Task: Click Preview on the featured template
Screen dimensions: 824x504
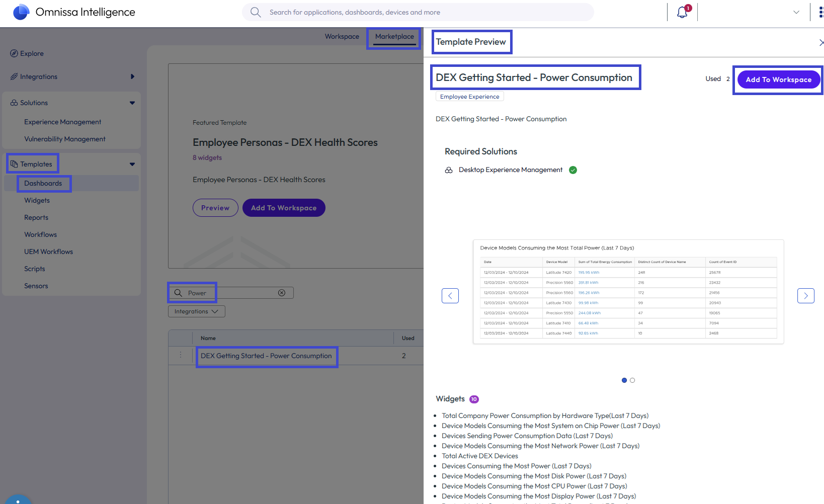Action: [215, 208]
